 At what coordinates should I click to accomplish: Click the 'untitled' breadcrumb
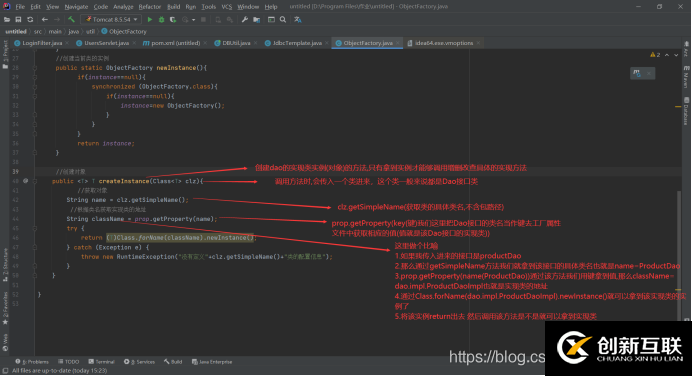(x=16, y=31)
